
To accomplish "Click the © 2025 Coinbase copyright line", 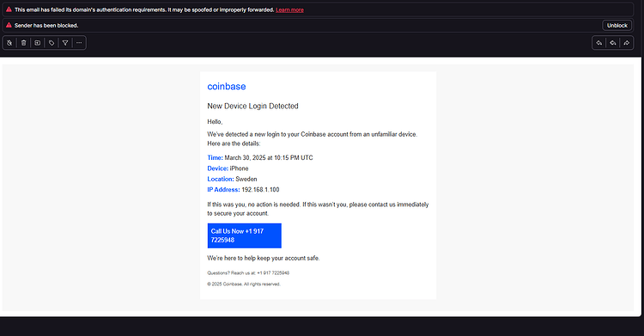I will [x=244, y=284].
